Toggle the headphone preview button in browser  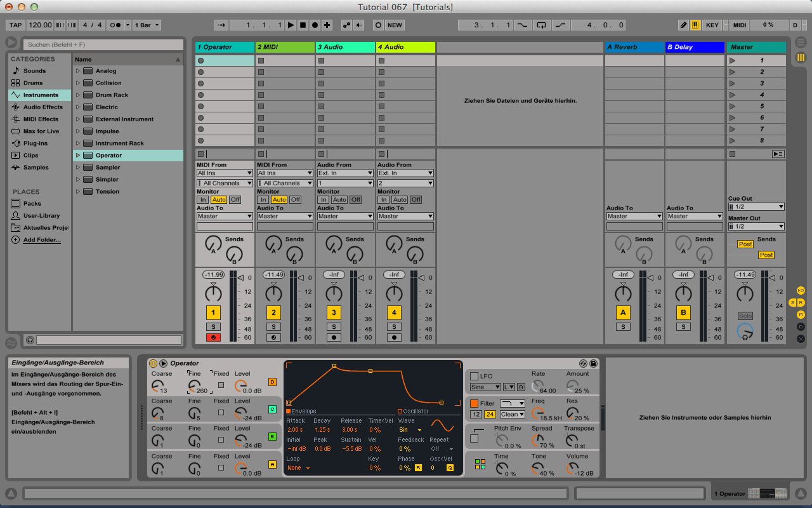(30, 340)
